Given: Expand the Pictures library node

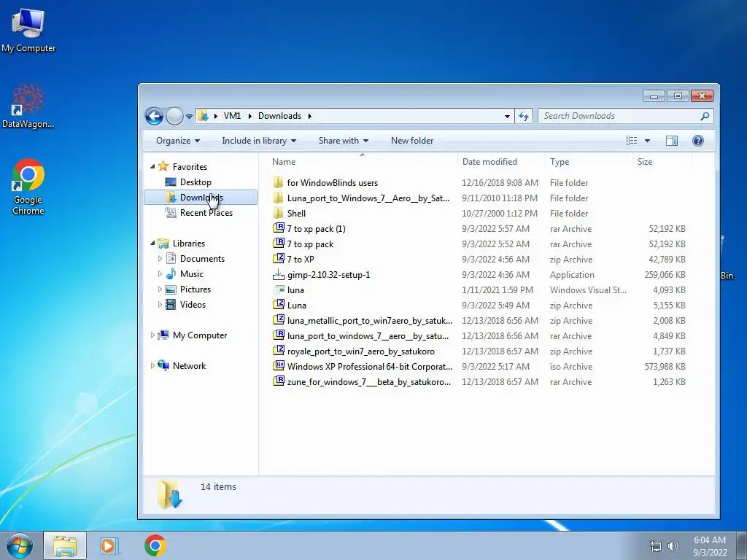Looking at the screenshot, I should (160, 289).
